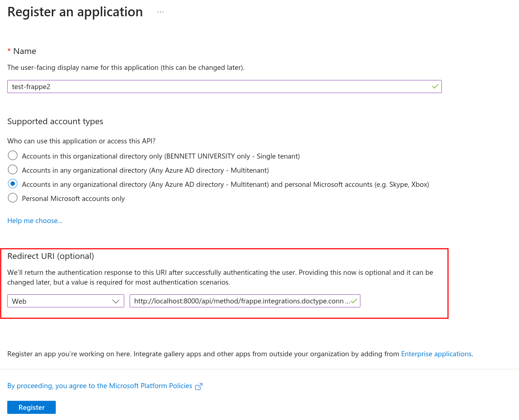Open the ellipsis more options menu
Screen dimensions: 519x420
pyautogui.click(x=160, y=12)
